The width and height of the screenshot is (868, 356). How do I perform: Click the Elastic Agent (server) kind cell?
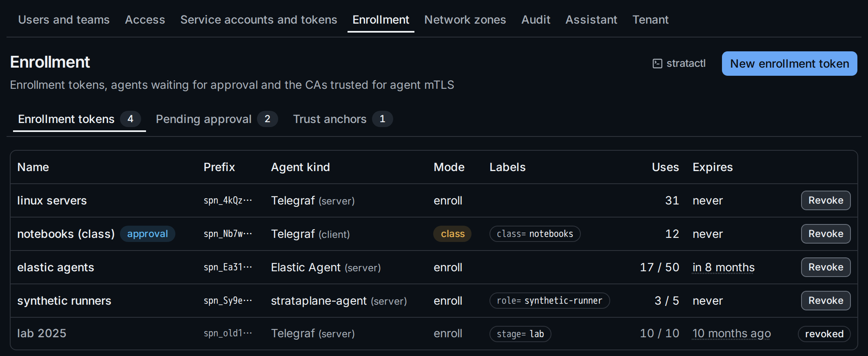(326, 267)
